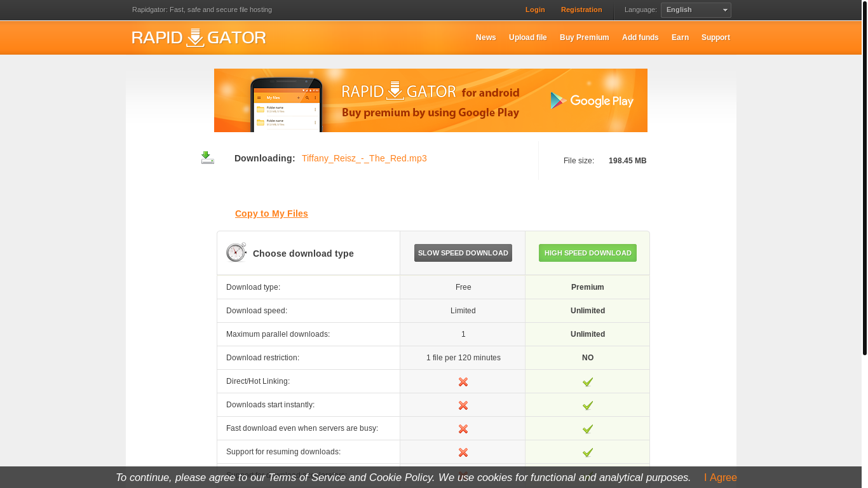Viewport: 868px width, 488px height.
Task: Click green check in Direct/Hot Linking row
Action: tap(588, 382)
